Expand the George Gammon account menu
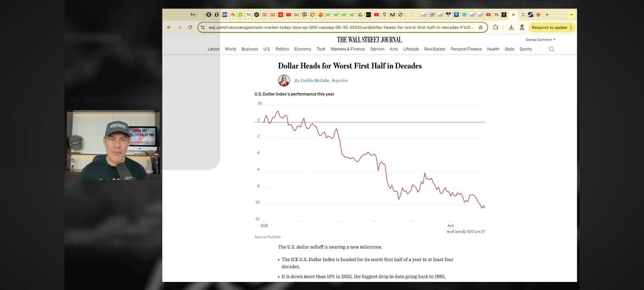The width and height of the screenshot is (644, 290). click(540, 39)
